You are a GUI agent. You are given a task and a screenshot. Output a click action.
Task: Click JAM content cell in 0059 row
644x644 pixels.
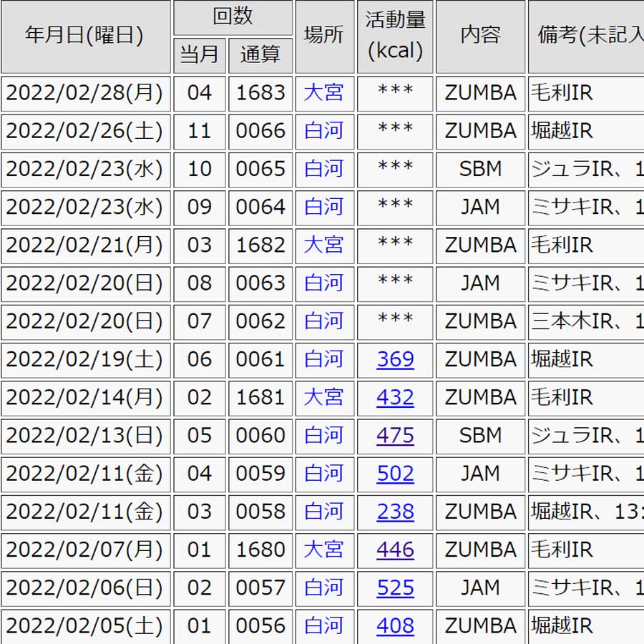tap(481, 474)
